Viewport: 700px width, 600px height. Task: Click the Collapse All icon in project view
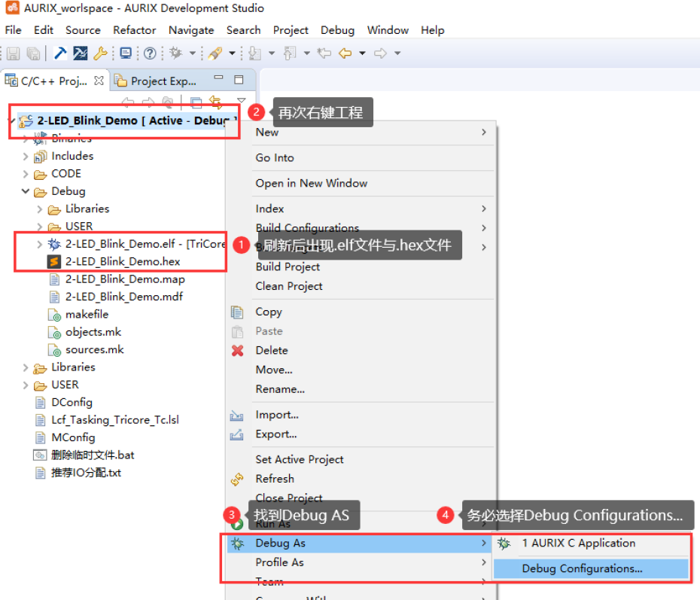[x=196, y=102]
